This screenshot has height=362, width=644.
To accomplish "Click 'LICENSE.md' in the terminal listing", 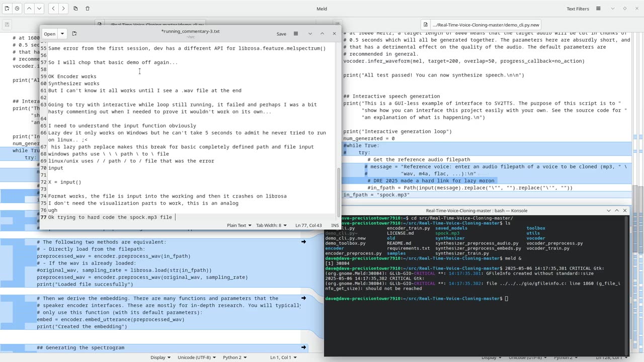I will (x=400, y=233).
